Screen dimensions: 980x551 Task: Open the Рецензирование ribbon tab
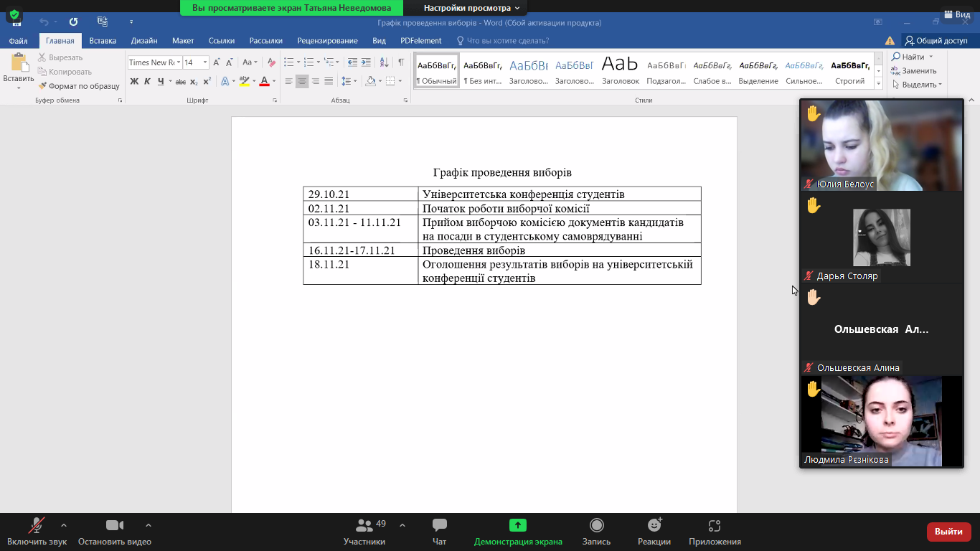(327, 41)
